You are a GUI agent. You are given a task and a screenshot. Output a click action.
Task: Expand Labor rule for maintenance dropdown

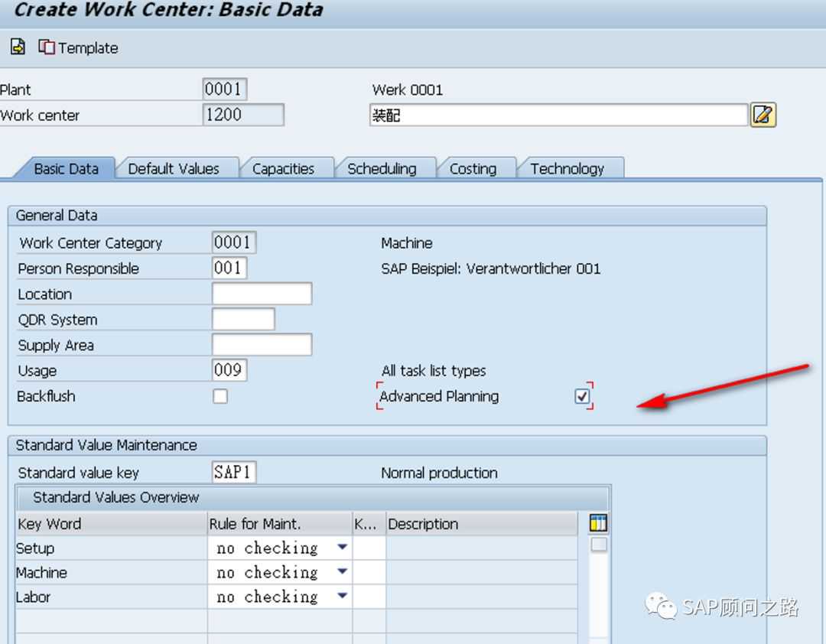click(342, 597)
